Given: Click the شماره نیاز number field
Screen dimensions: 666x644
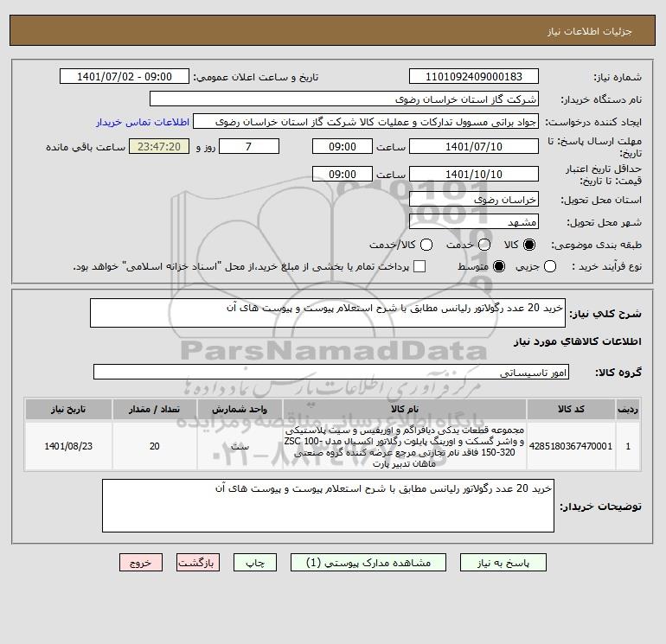Looking at the screenshot, I should pyautogui.click(x=474, y=77).
